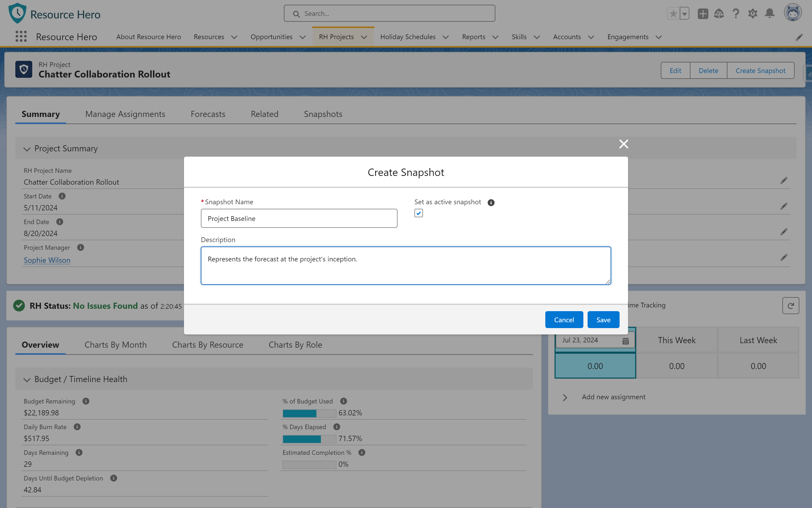Click the Budget Remaining info icon

tap(86, 401)
